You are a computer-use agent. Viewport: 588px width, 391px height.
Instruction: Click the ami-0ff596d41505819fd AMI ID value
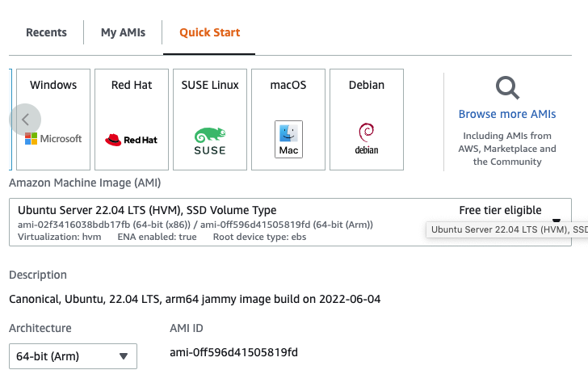(233, 352)
